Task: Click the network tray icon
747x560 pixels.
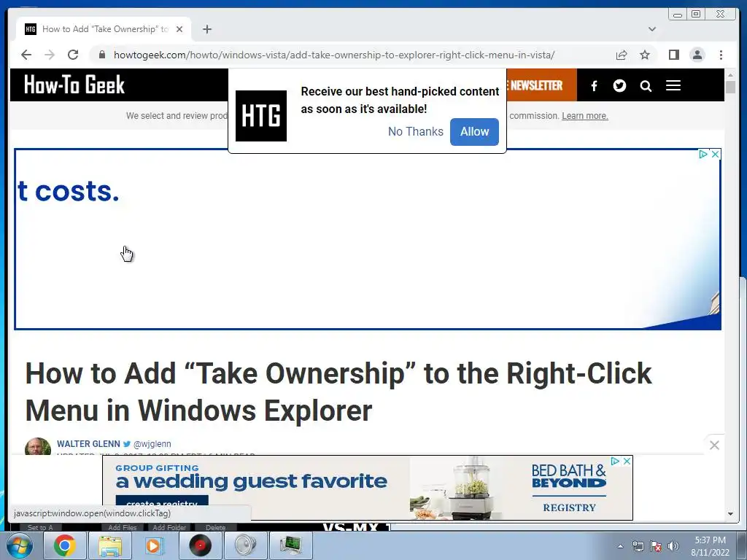Action: tap(638, 546)
